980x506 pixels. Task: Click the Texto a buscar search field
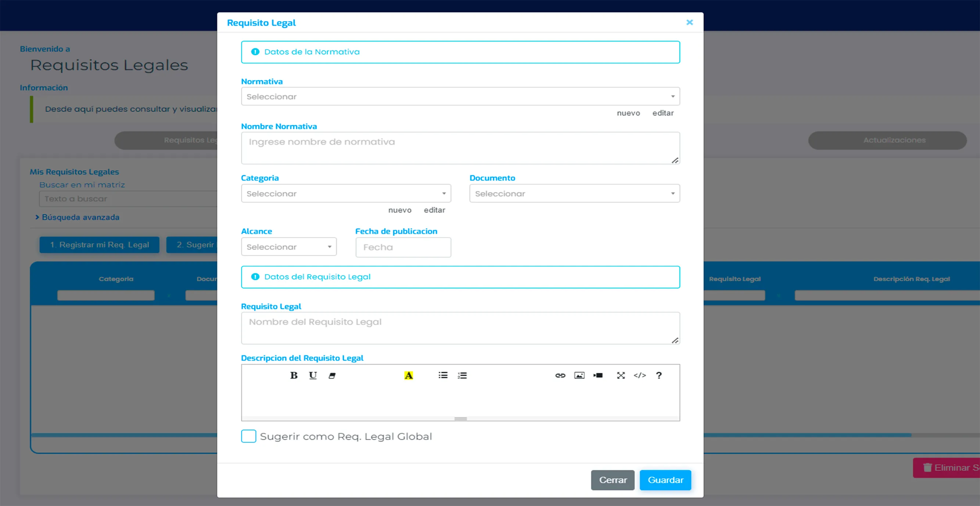tap(128, 199)
